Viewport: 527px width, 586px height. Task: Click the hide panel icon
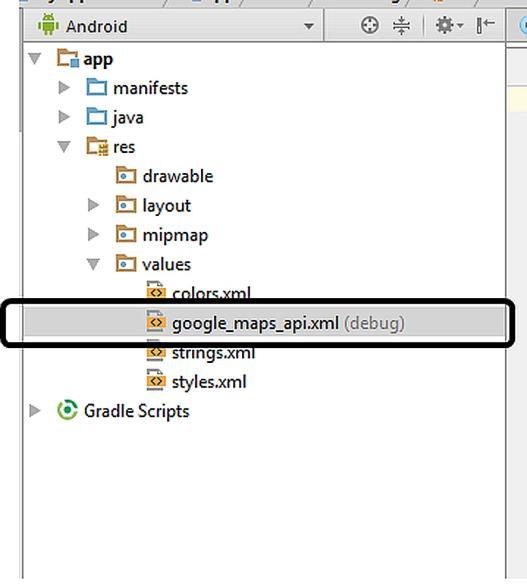(x=485, y=26)
